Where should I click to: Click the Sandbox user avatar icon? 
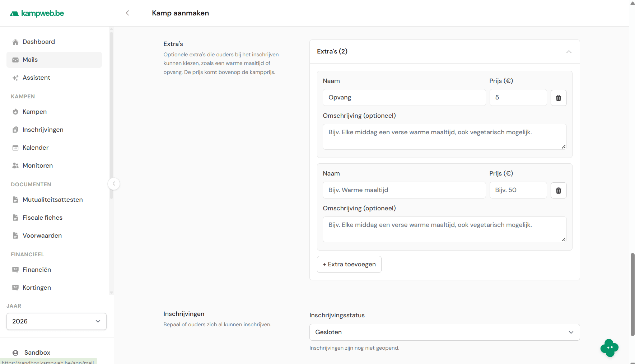[15, 353]
